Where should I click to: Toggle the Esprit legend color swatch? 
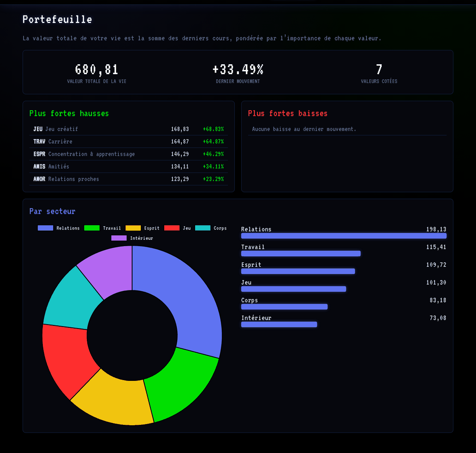(133, 228)
